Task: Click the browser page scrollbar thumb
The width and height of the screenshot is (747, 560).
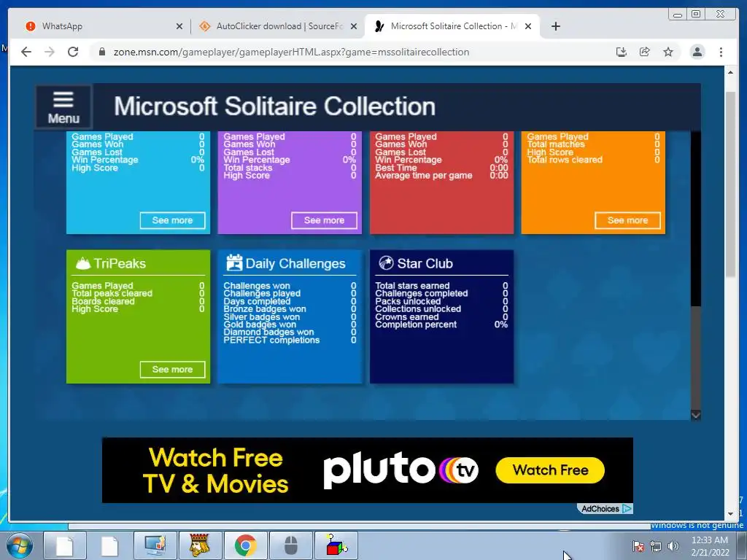Action: pos(730,184)
